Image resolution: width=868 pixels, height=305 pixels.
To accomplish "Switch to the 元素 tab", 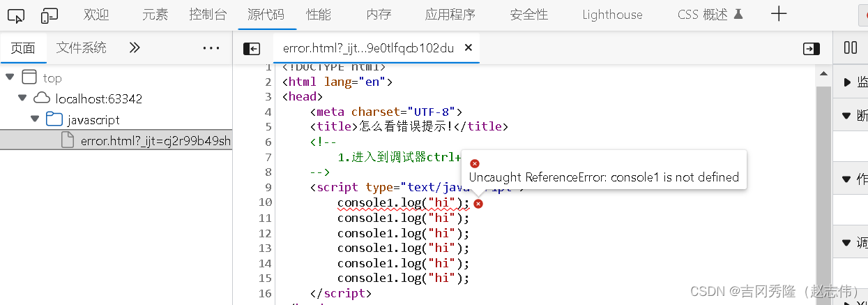I will click(x=155, y=15).
